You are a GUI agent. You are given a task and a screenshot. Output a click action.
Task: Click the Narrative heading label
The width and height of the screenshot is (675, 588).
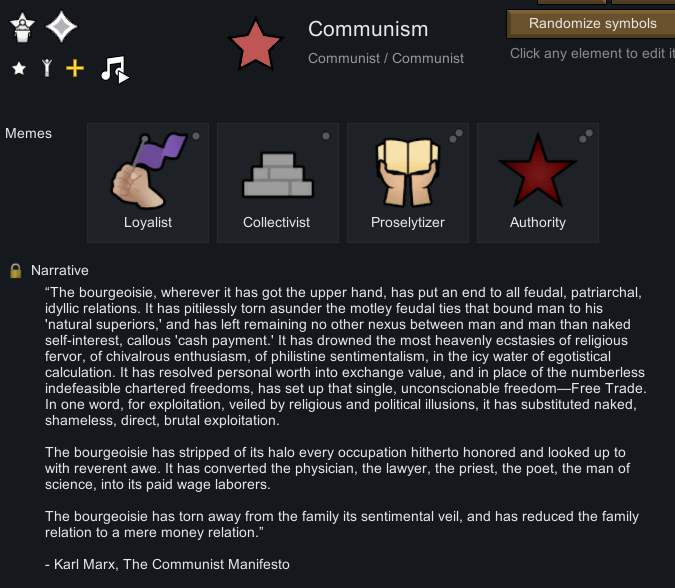(x=60, y=270)
